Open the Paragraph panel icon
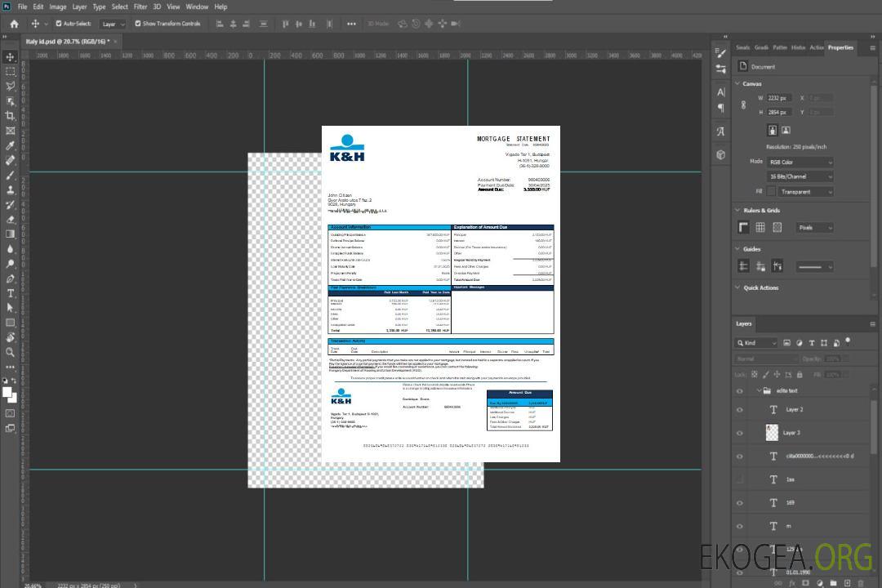Screen dimensions: 882x588 pos(721,108)
